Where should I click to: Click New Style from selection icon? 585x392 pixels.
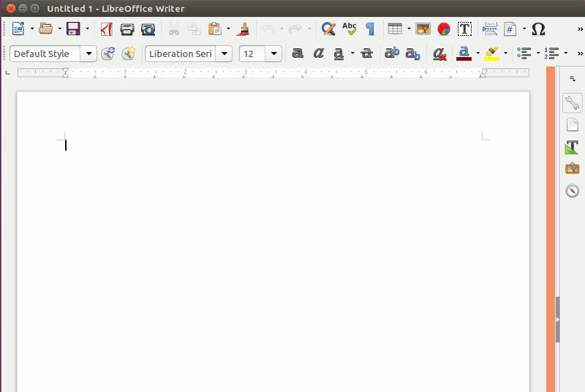coord(129,53)
